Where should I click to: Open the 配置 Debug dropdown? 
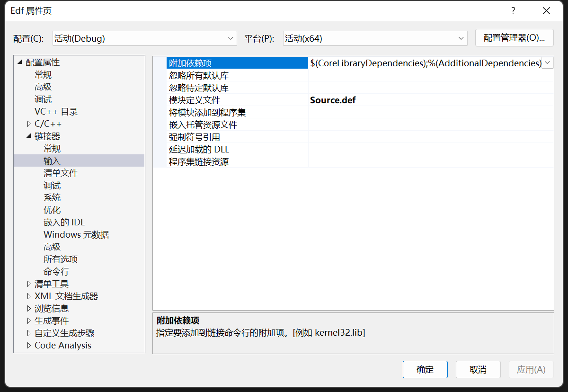click(144, 38)
